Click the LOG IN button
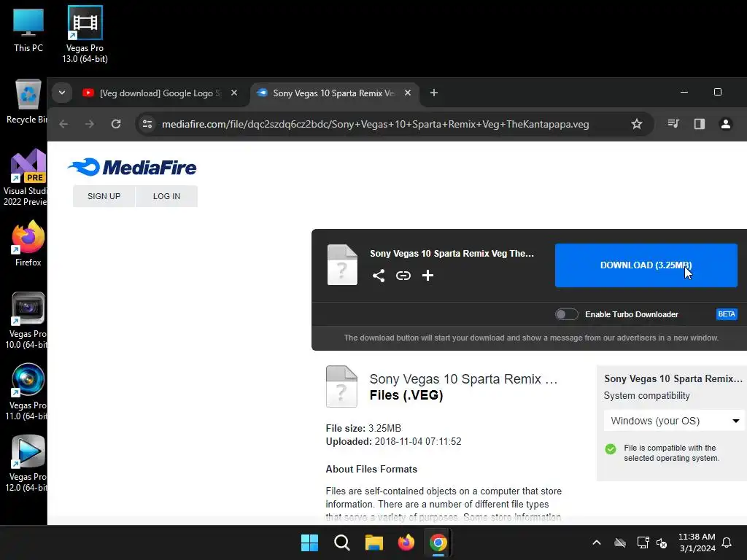The width and height of the screenshot is (747, 560). point(167,196)
